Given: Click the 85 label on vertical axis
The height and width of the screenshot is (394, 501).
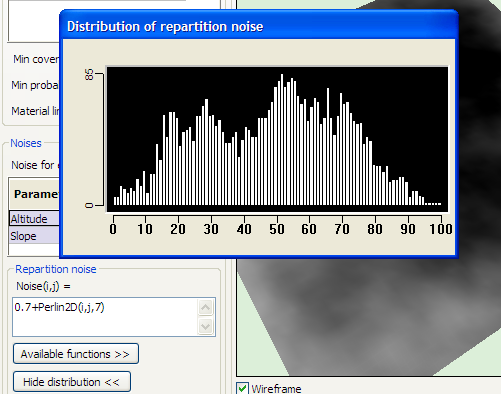Looking at the screenshot, I should click(89, 74).
